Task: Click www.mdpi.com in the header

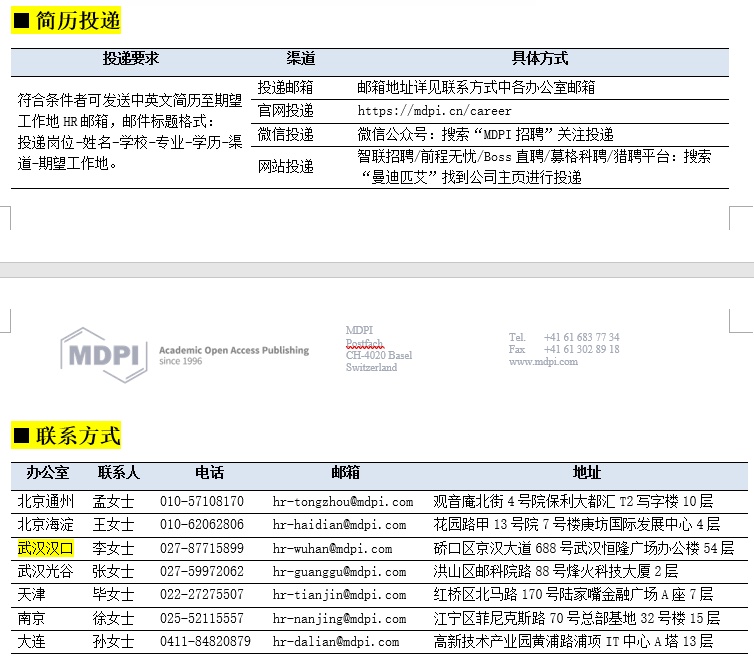Action: (x=543, y=362)
